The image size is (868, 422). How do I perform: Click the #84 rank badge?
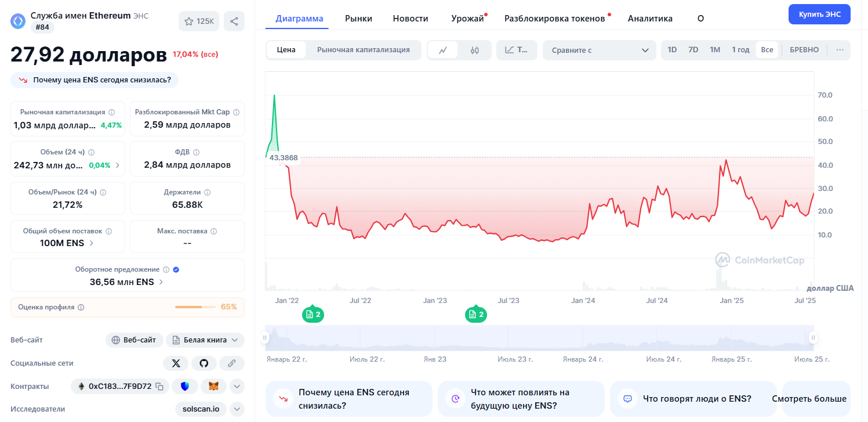pyautogui.click(x=42, y=27)
